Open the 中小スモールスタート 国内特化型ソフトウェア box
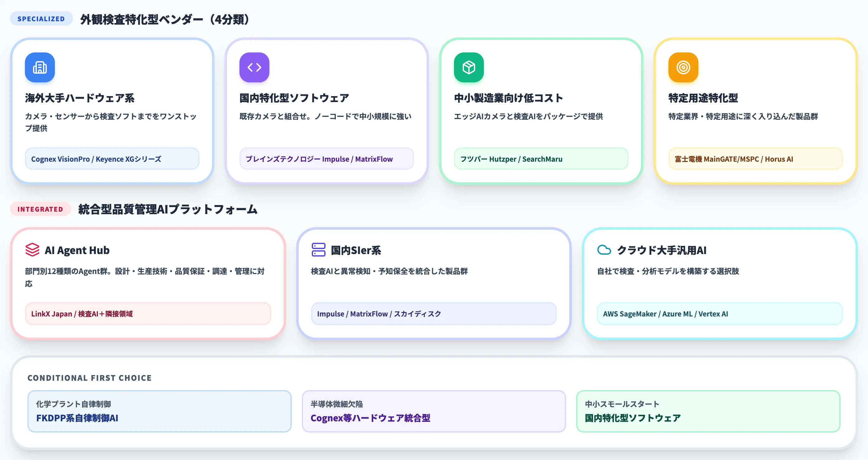 tap(708, 411)
